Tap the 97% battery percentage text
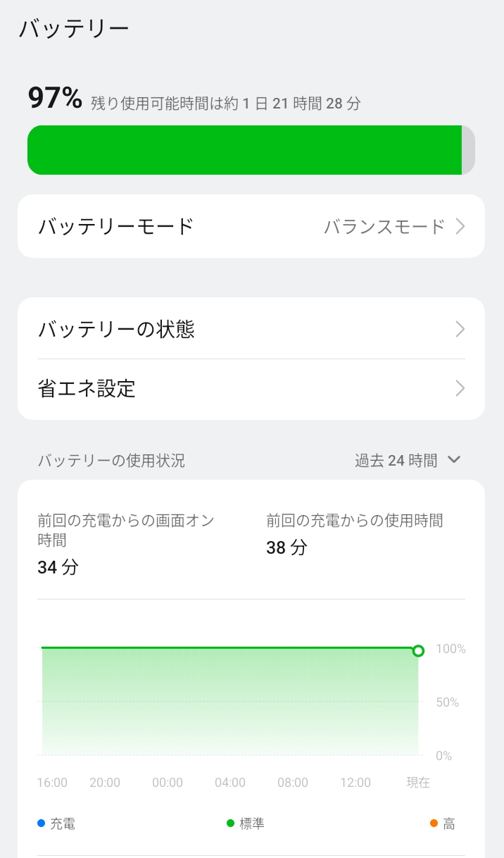This screenshot has width=504, height=858. [x=55, y=98]
